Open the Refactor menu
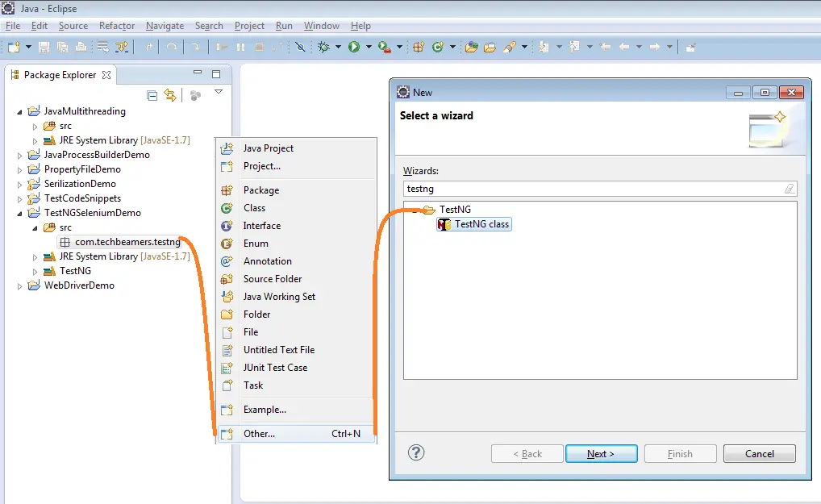Screen dimensions: 821x504 point(116,25)
